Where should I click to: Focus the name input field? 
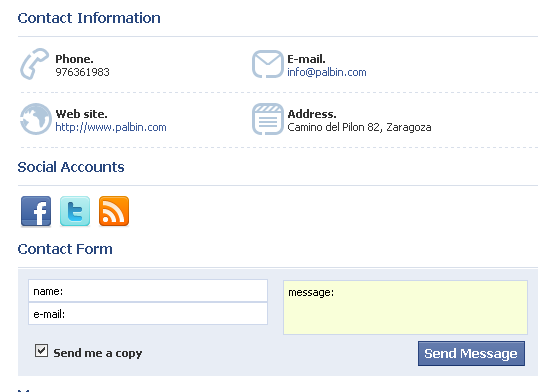pyautogui.click(x=148, y=291)
